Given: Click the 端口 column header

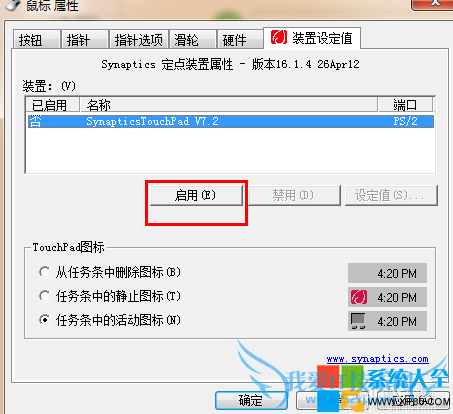Looking at the screenshot, I should 405,105.
